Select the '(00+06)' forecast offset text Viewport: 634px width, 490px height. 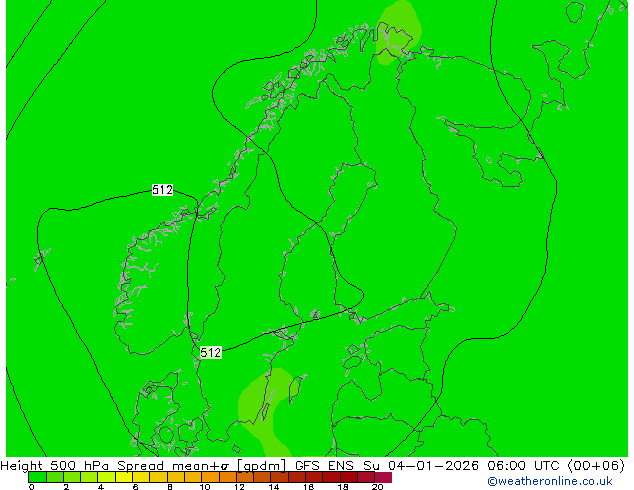[x=596, y=465]
